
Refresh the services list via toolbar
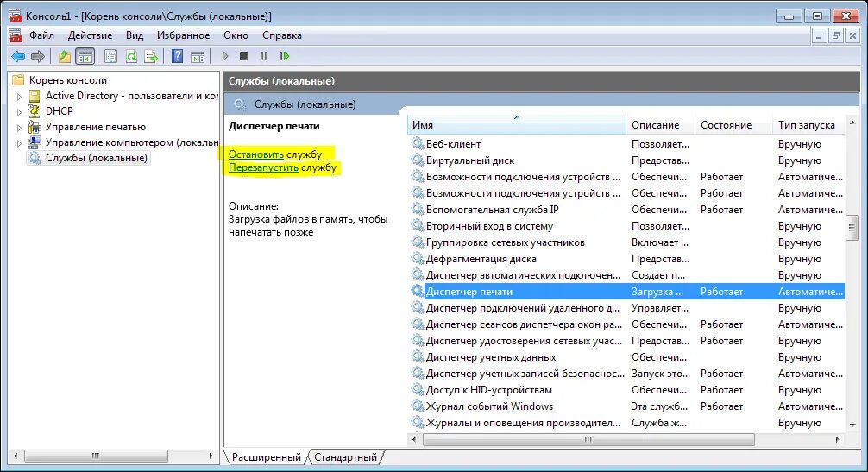[131, 56]
